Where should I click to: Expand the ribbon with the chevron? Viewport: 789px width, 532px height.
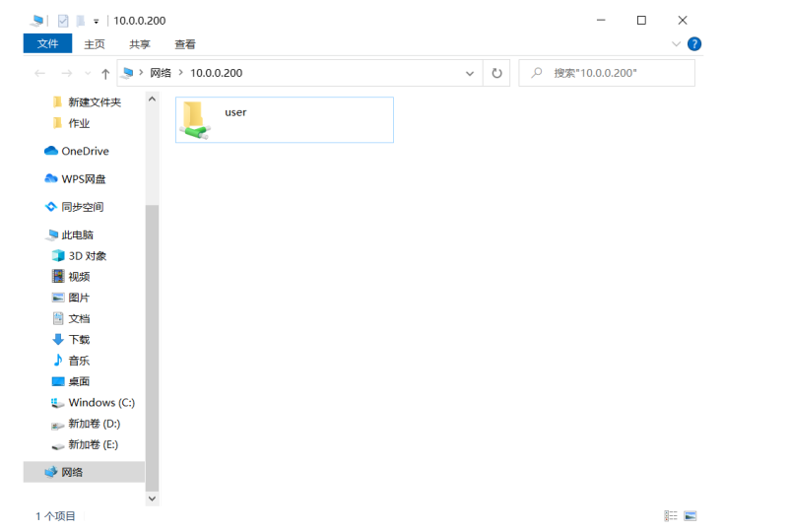(x=676, y=44)
